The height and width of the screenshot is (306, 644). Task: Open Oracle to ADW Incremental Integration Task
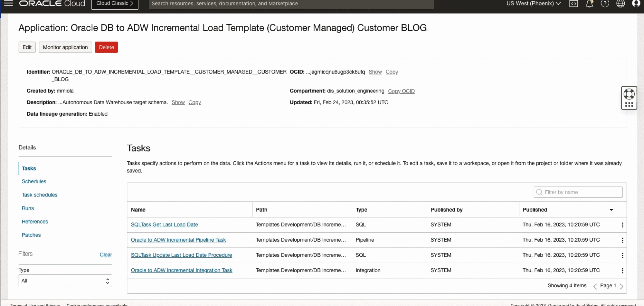(x=181, y=270)
